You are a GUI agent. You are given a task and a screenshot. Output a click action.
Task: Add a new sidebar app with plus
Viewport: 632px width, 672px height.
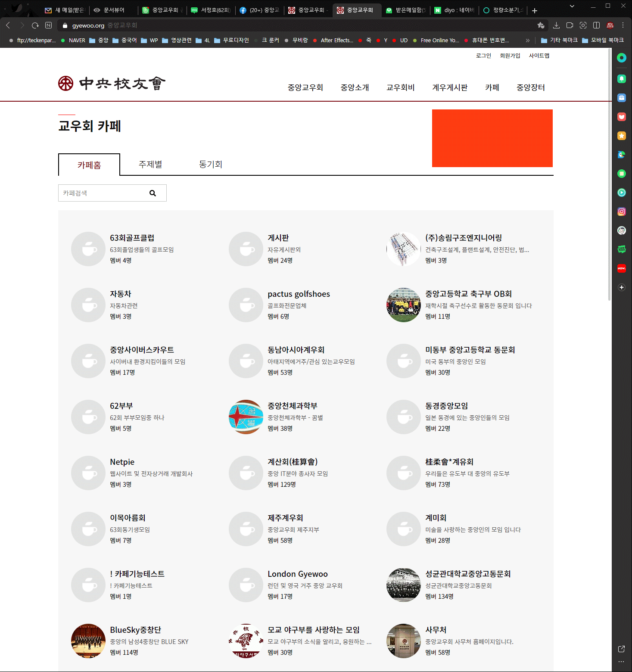[621, 287]
